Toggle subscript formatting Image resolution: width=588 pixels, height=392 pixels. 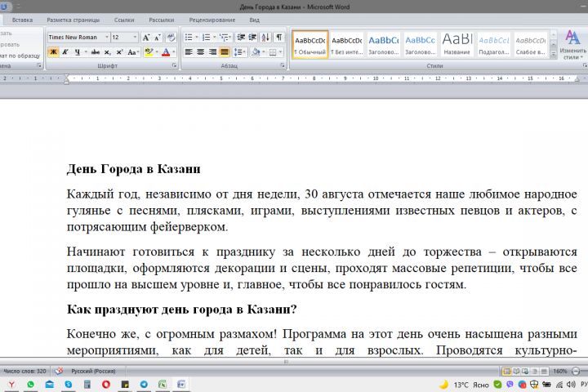pos(107,52)
